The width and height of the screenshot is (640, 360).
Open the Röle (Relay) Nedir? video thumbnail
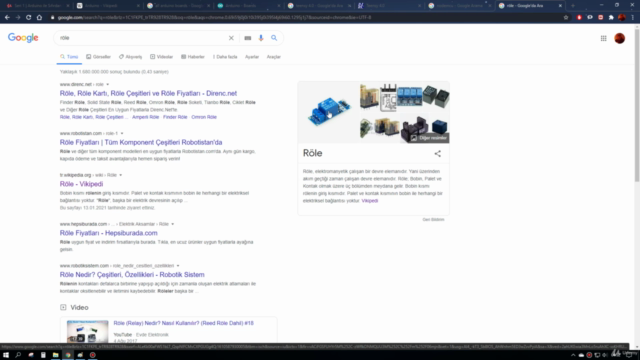[88, 331]
